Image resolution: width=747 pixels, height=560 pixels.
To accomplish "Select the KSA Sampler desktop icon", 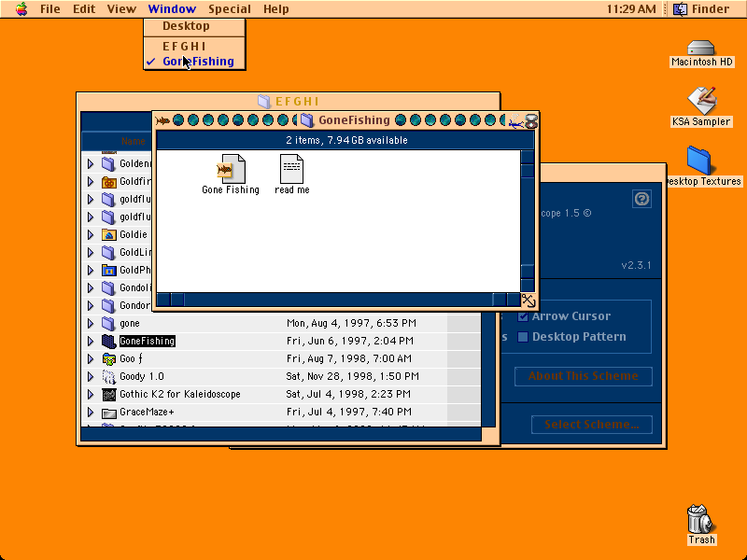I will pos(701,100).
